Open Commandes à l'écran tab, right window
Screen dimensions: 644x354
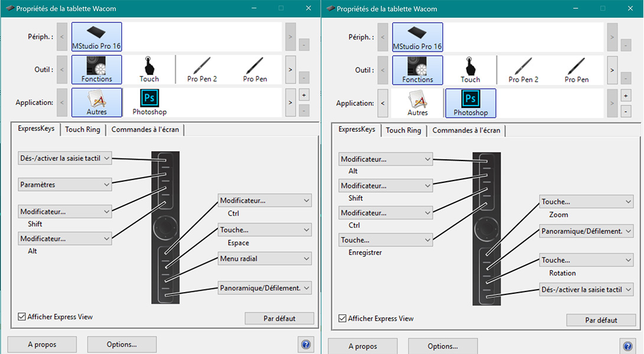pos(466,130)
